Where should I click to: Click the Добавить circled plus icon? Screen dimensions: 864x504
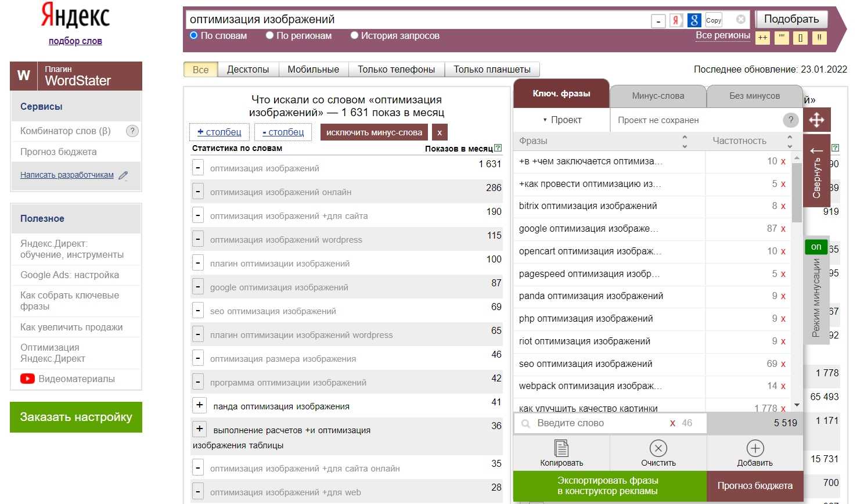(x=755, y=448)
